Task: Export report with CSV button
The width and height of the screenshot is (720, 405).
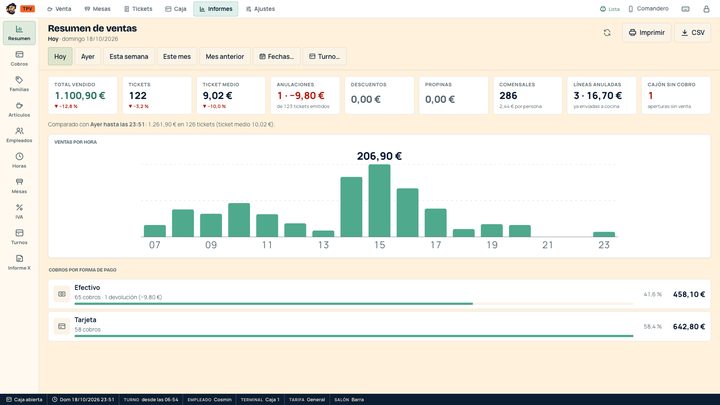Action: click(x=693, y=33)
